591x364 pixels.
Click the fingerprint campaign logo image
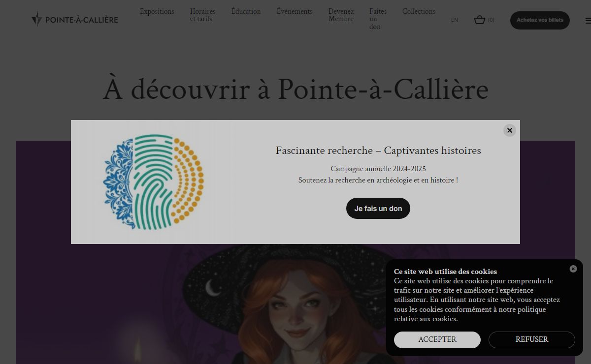tap(153, 182)
